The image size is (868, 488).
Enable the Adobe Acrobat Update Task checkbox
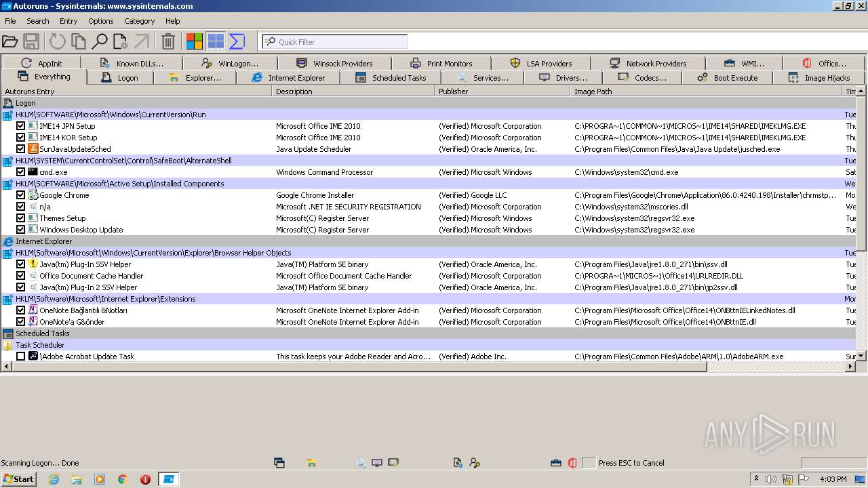point(20,357)
